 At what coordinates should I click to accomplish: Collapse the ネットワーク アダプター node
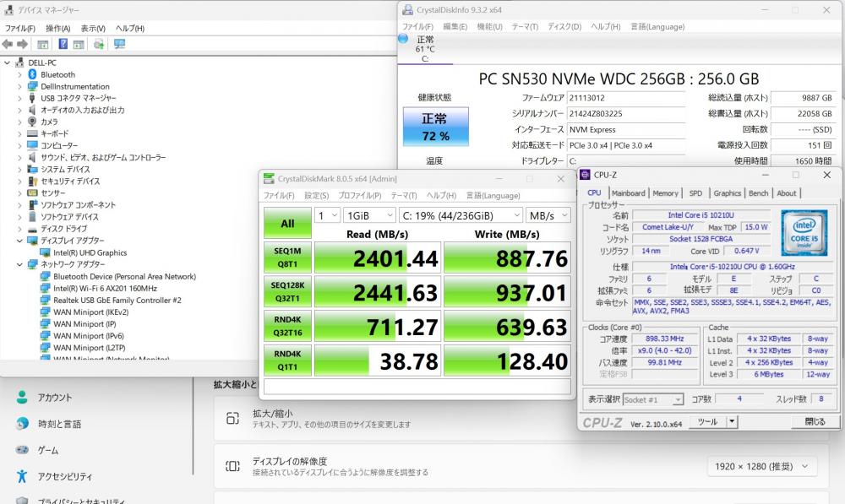19,264
